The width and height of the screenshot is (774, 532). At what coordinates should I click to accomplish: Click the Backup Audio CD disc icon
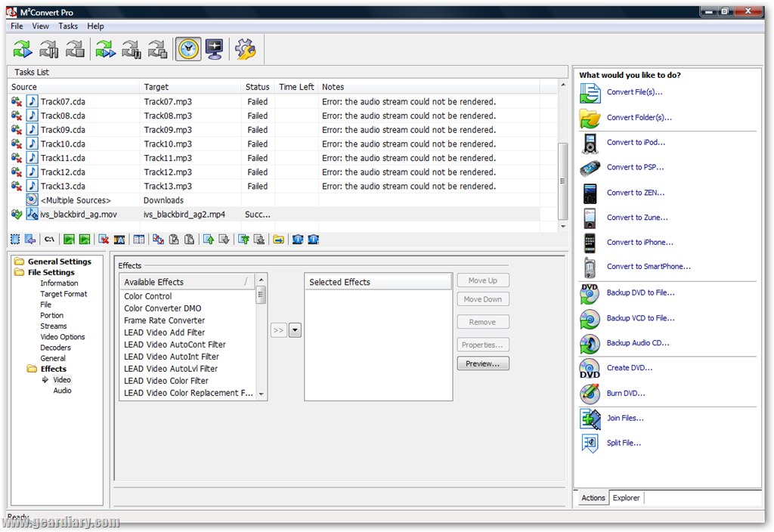[x=590, y=344]
